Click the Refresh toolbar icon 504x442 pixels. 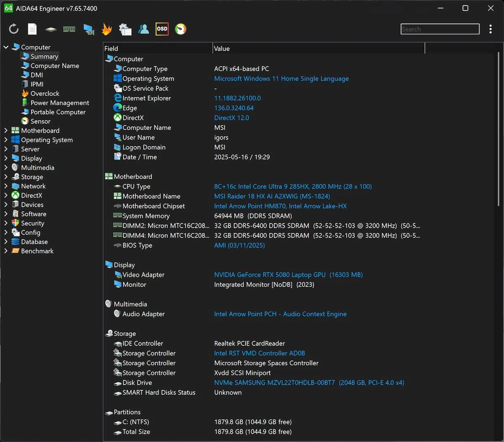pyautogui.click(x=14, y=29)
